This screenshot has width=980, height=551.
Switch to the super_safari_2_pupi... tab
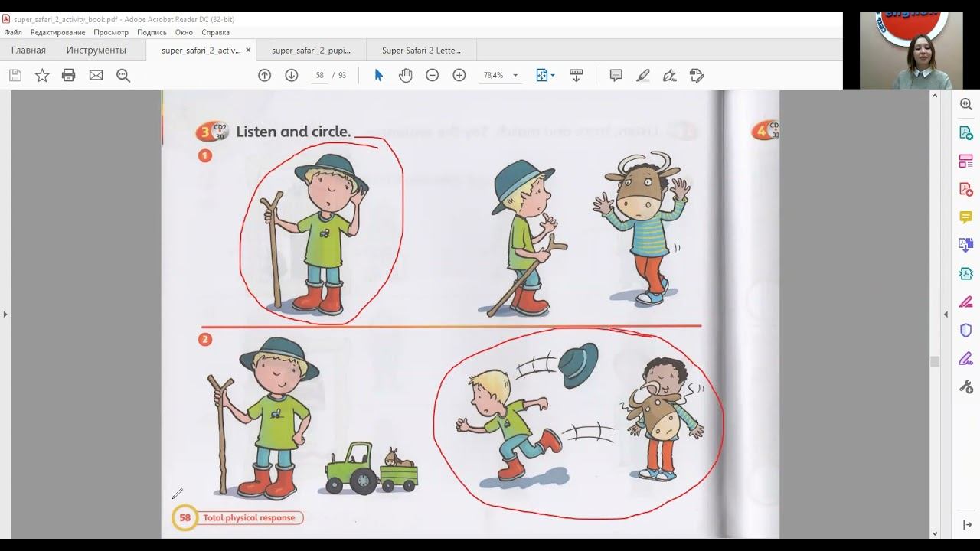click(x=311, y=50)
